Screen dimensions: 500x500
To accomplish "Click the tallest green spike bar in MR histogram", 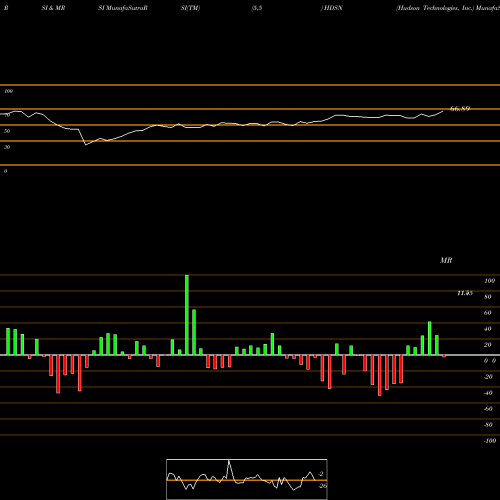I will coord(187,315).
